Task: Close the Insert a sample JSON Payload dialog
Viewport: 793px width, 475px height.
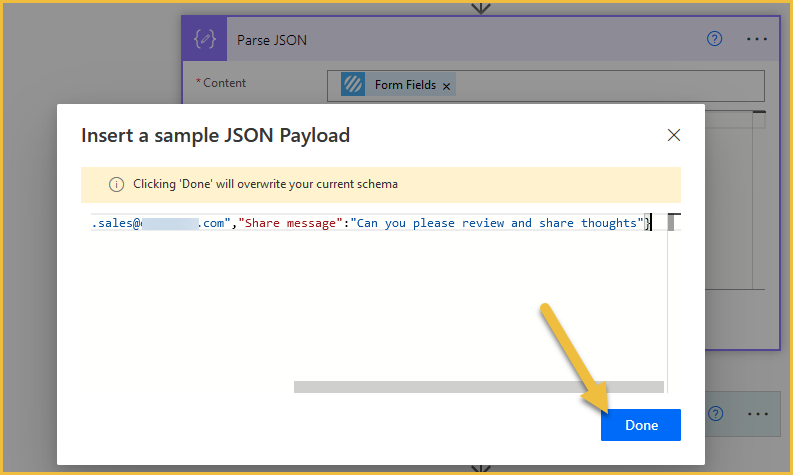Action: coord(674,135)
